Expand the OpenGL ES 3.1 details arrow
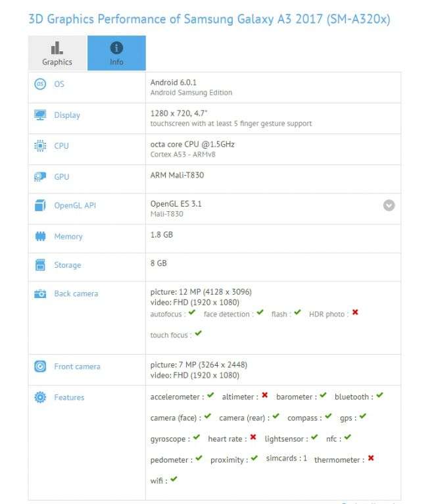Screen dimensions: 434x504 click(389, 205)
